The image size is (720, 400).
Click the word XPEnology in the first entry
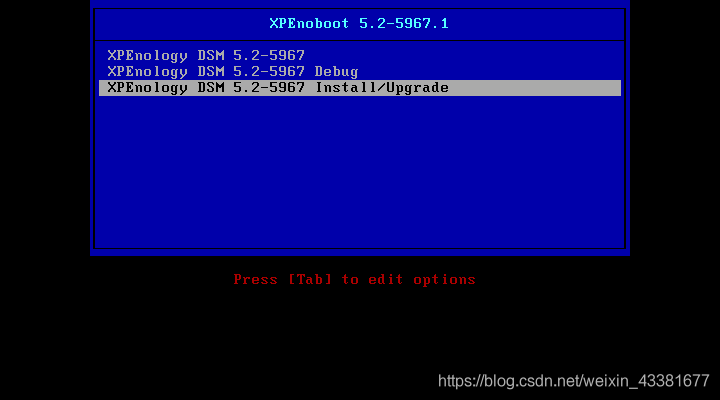(x=147, y=56)
